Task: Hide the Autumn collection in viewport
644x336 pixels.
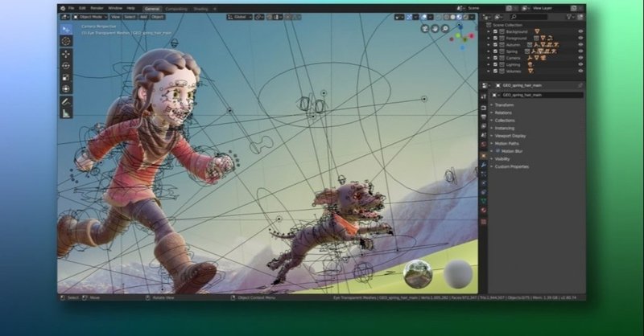Action: pyautogui.click(x=580, y=44)
